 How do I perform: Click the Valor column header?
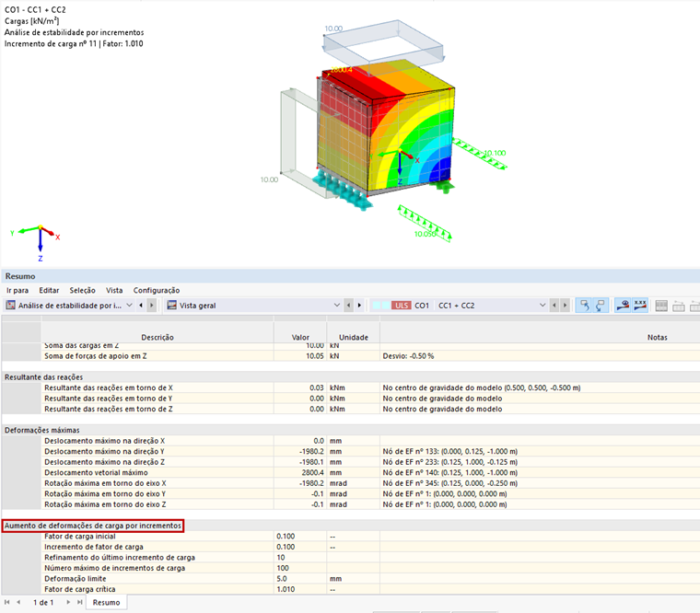pos(300,337)
